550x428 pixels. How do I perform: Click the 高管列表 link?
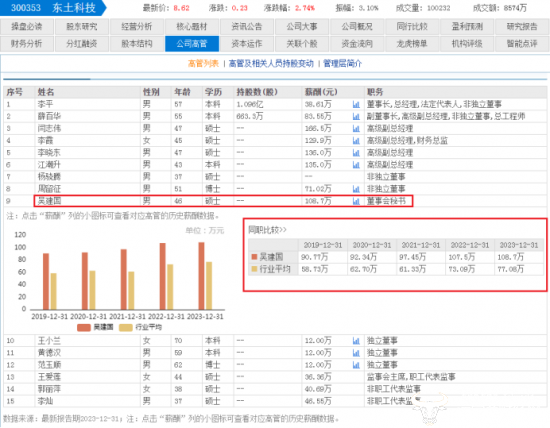tap(203, 63)
